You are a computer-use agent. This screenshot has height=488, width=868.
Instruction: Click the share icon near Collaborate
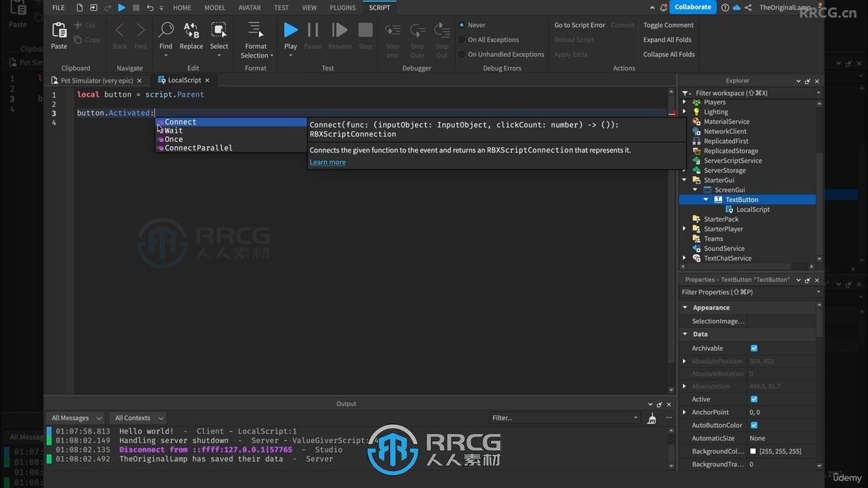click(x=748, y=7)
